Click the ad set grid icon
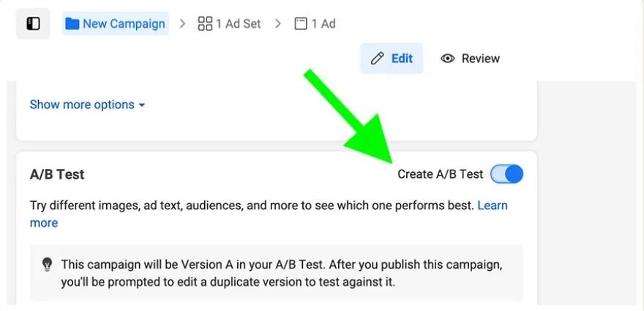 (205, 23)
